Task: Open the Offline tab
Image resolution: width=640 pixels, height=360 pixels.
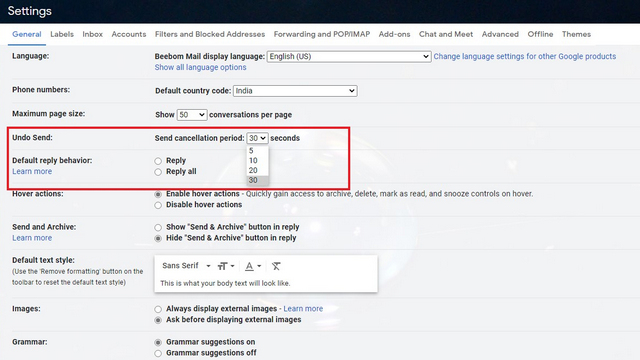Action: [x=540, y=34]
